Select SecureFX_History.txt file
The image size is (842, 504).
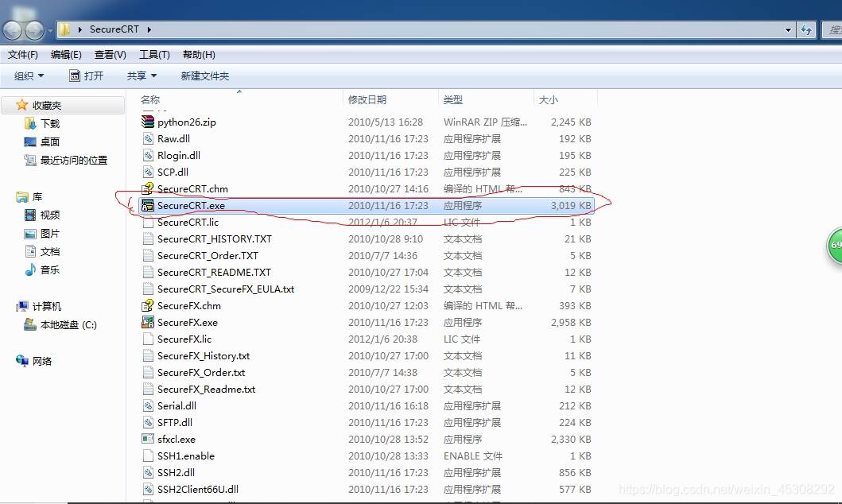[203, 356]
